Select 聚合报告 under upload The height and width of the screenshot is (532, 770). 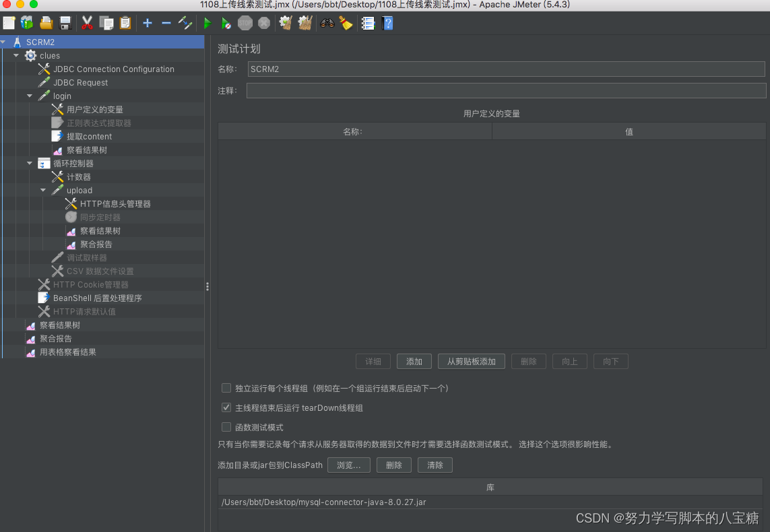[x=96, y=244]
